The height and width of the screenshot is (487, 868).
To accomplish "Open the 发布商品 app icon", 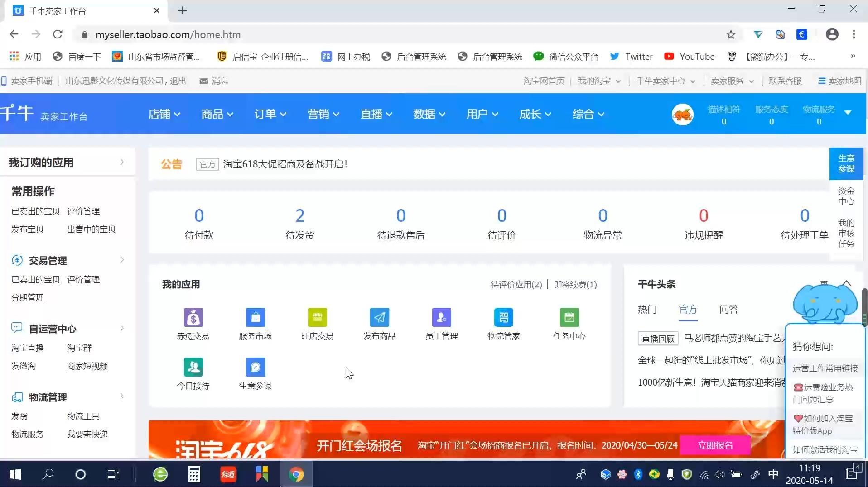I will point(379,317).
